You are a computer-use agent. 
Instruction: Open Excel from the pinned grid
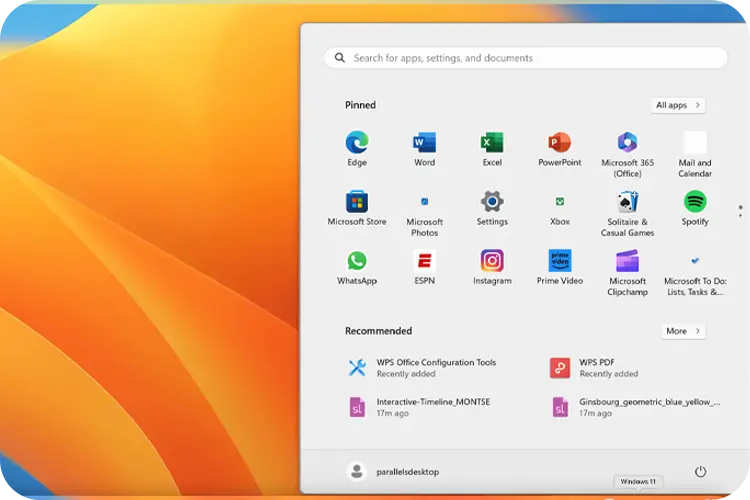492,143
